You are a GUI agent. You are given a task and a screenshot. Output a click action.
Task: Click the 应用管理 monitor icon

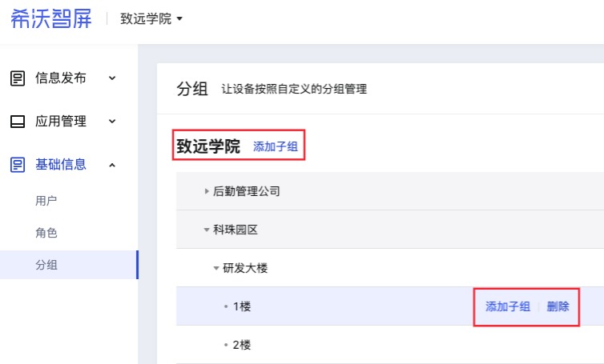tap(18, 122)
